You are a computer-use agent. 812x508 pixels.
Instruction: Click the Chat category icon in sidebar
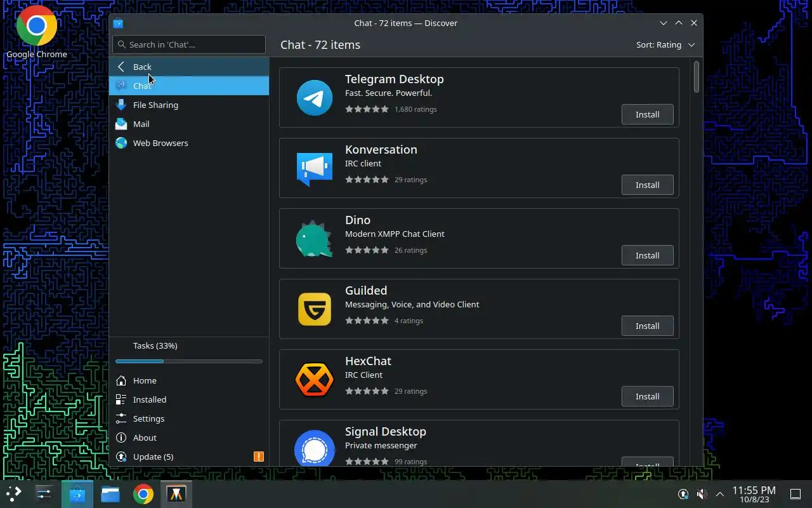tap(121, 86)
